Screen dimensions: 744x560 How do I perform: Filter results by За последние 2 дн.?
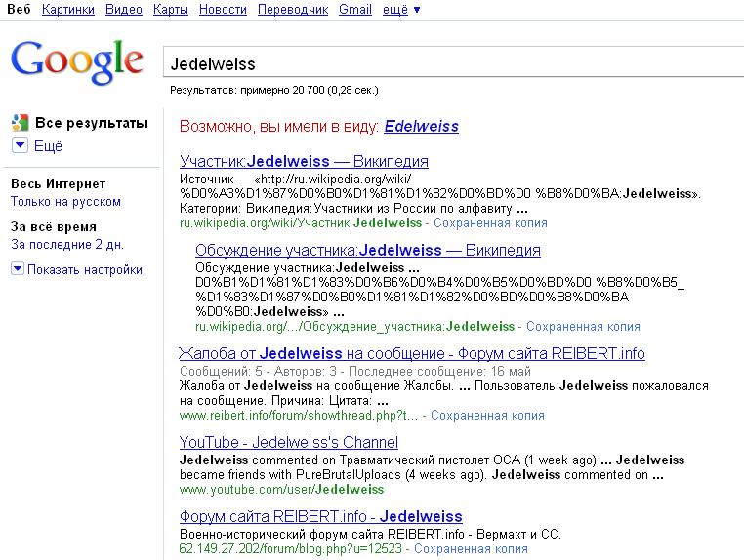[67, 245]
